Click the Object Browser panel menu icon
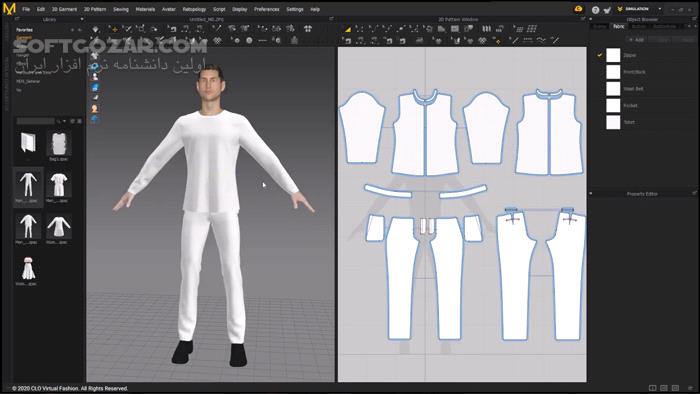 [694, 19]
